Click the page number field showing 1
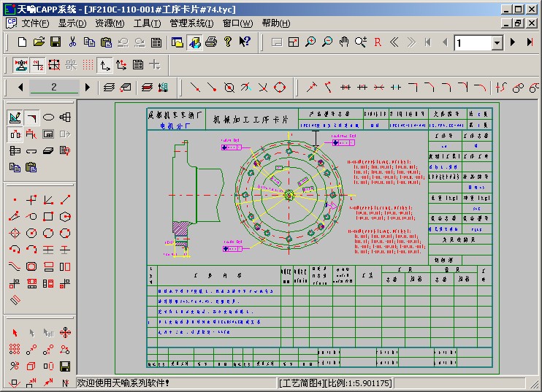The width and height of the screenshot is (542, 392). pos(473,43)
